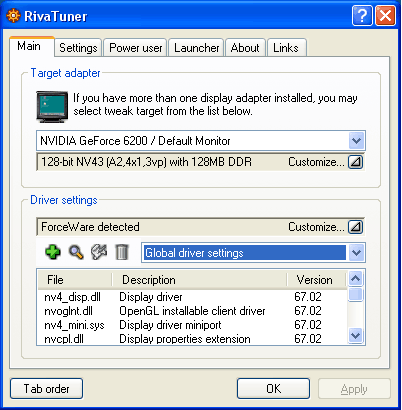Click the magnifying glass search icon
Screen dimensions: 402x410
pos(76,252)
